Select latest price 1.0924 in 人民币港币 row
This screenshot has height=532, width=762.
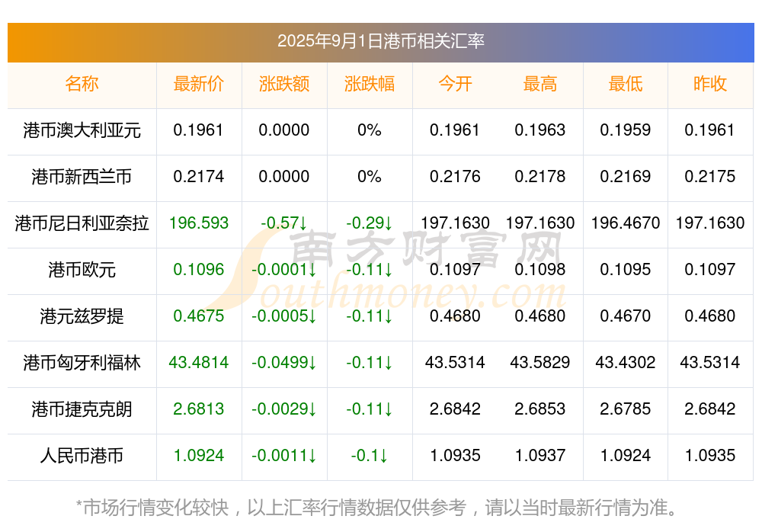click(198, 456)
